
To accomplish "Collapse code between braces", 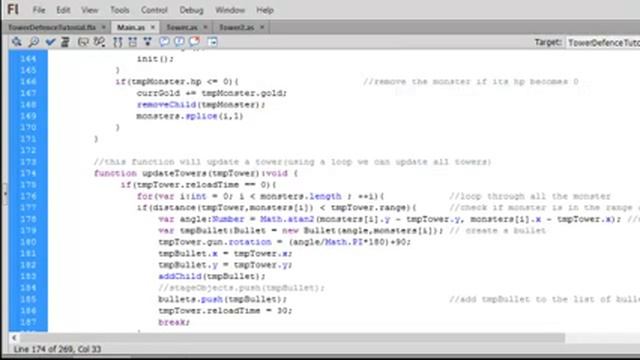I will [118, 42].
